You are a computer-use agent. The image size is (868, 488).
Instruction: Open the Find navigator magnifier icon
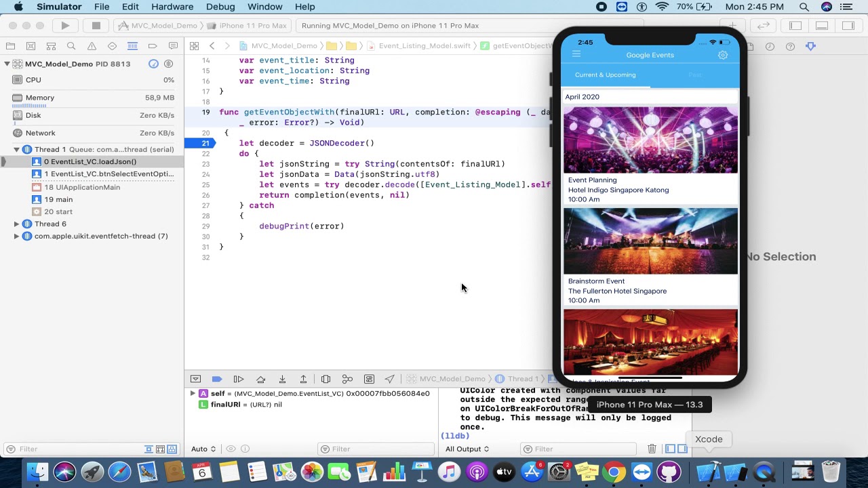tap(71, 46)
